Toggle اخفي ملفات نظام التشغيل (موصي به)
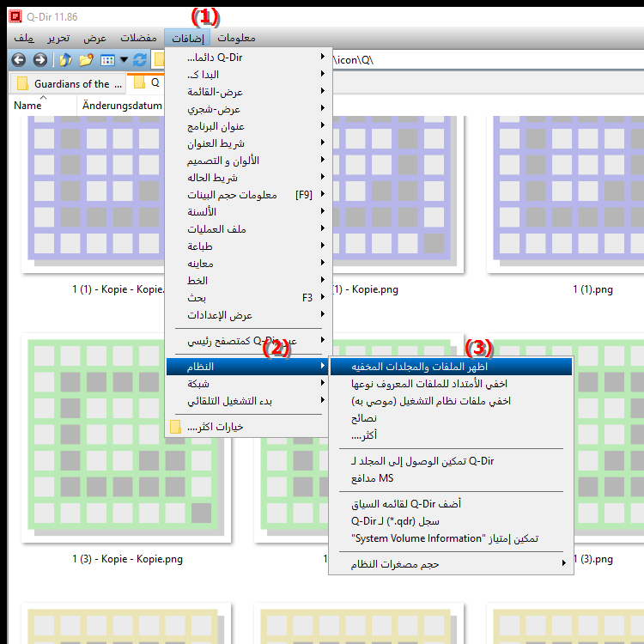Image resolution: width=644 pixels, height=644 pixels. [x=451, y=401]
